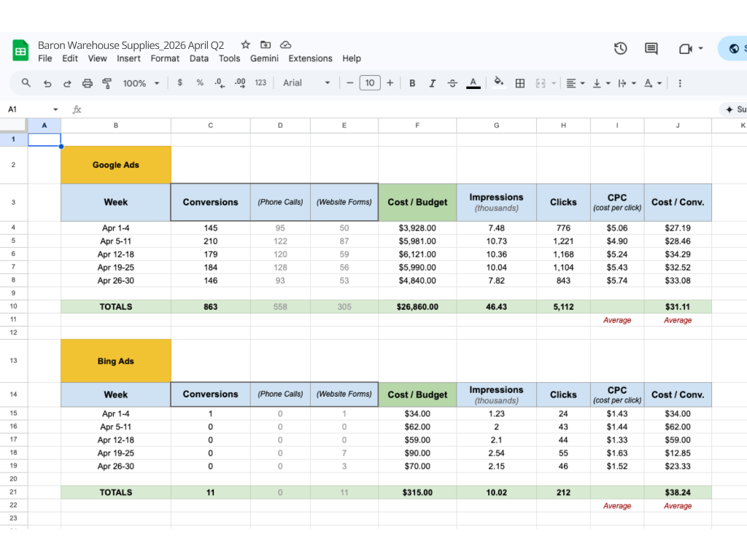Open vertical align dropdown
This screenshot has height=560, width=747.
[x=601, y=83]
